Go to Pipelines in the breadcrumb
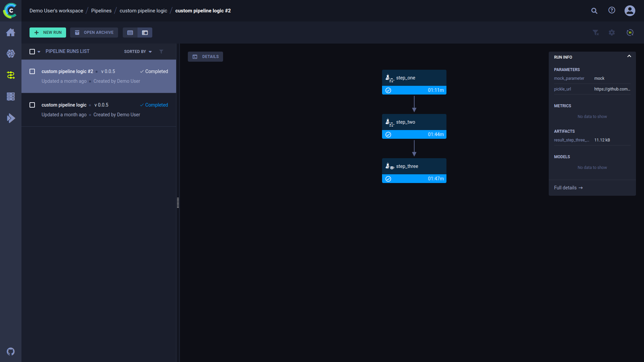Image resolution: width=644 pixels, height=362 pixels. point(101,11)
